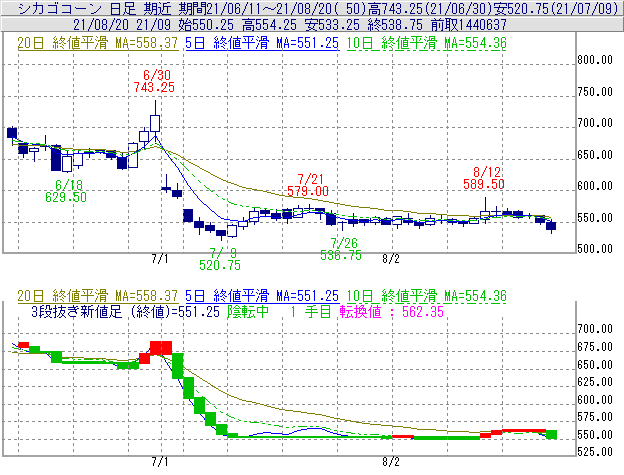Click the 700.00 axis label of upper chart
Image resolution: width=624 pixels, height=475 pixels.
point(595,123)
